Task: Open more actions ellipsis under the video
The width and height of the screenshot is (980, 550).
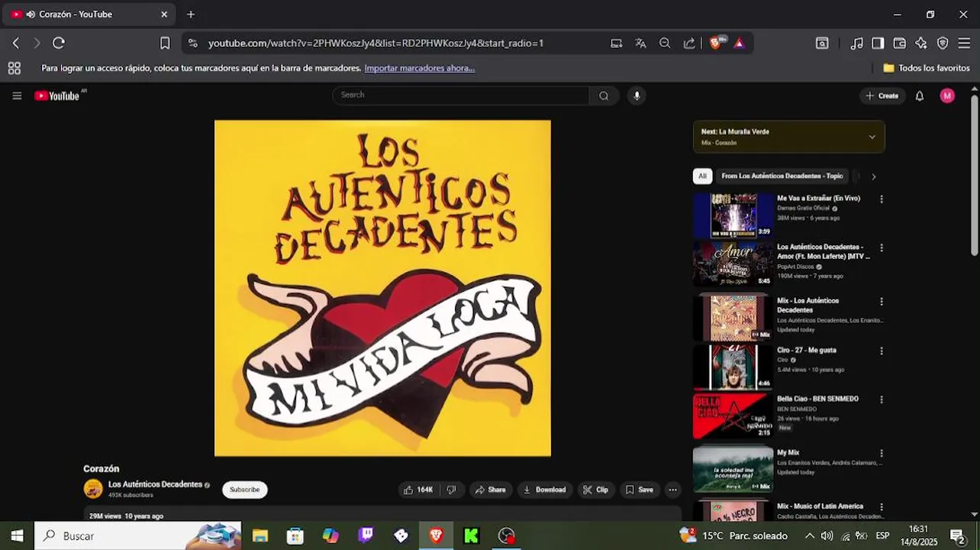Action: (x=672, y=490)
